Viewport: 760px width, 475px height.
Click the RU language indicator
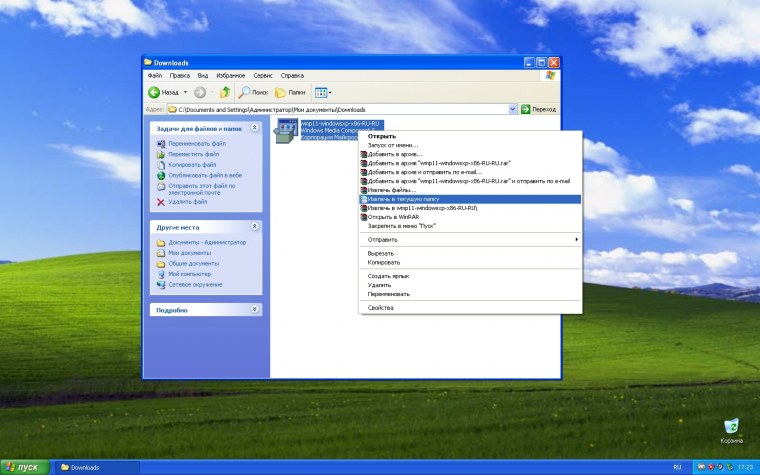677,468
